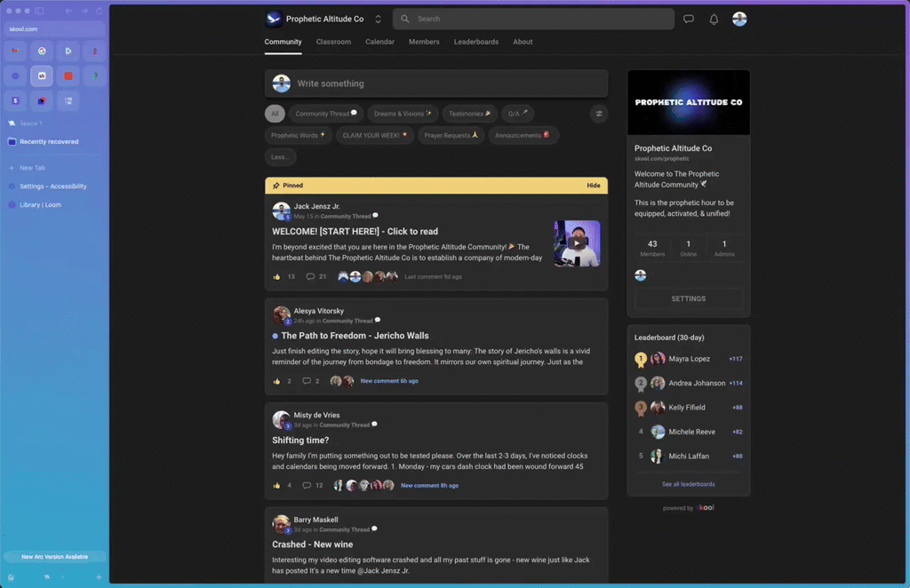Click the Spotify icon in the sidebar grid
Screen dimensions: 910x588
coord(95,76)
